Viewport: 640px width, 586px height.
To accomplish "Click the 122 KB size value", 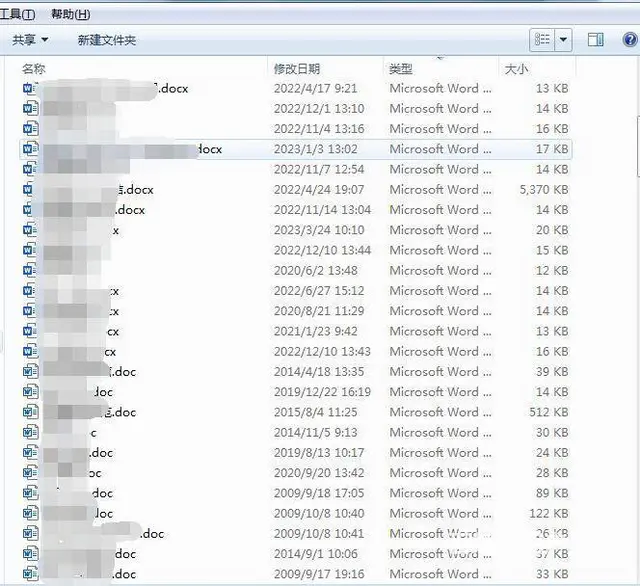I will coord(549,514).
